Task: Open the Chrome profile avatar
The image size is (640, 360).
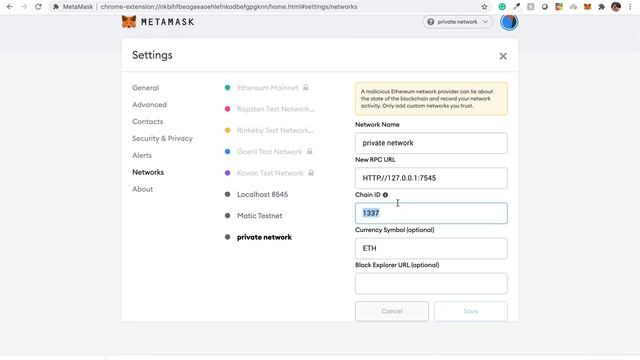Action: pyautogui.click(x=616, y=7)
